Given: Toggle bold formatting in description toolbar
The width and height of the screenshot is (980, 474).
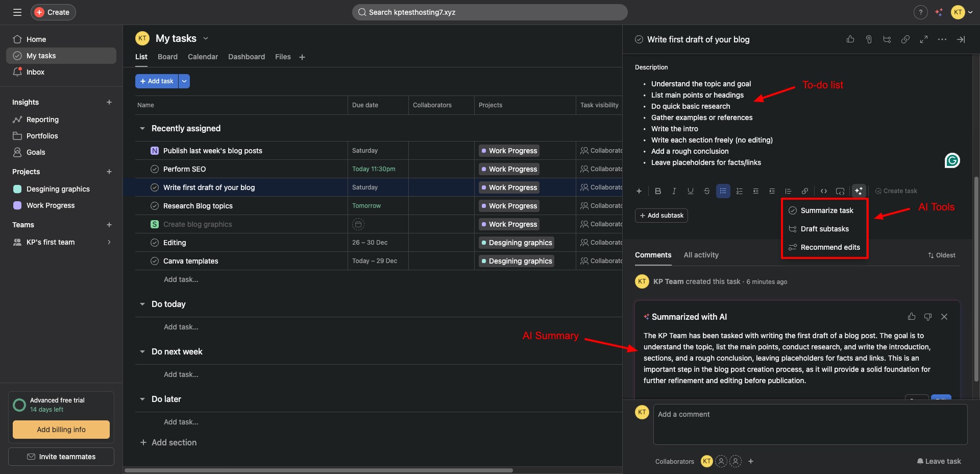Looking at the screenshot, I should pos(658,191).
